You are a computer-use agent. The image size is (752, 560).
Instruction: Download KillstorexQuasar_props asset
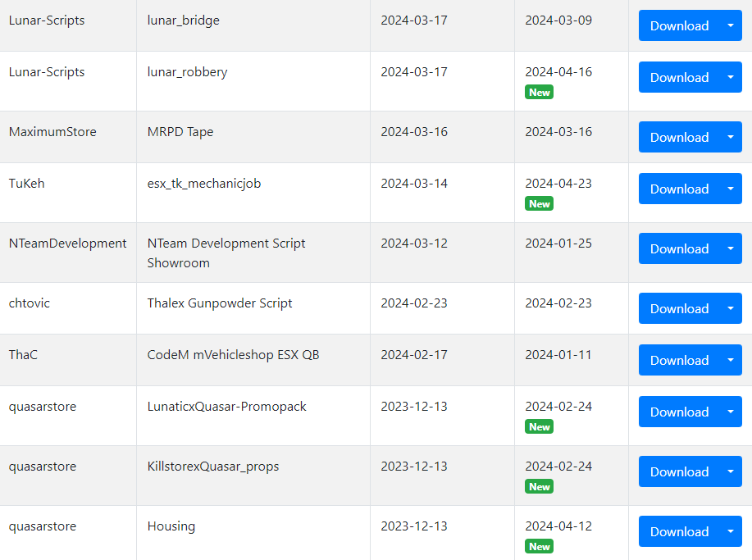coord(679,471)
